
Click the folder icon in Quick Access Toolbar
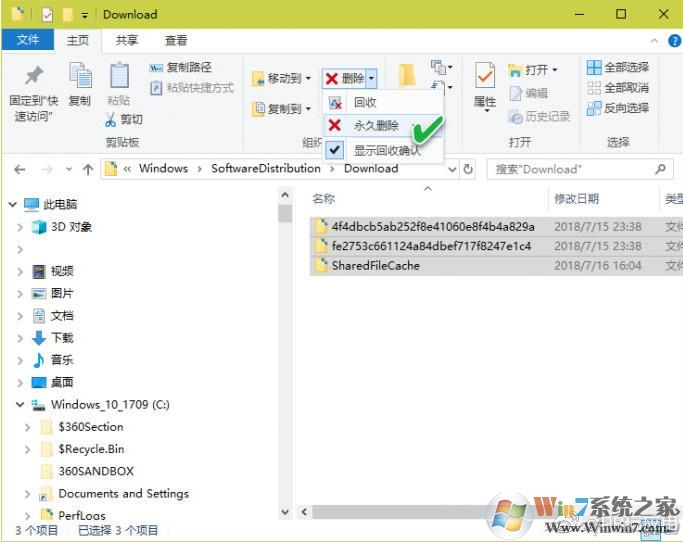[x=68, y=14]
